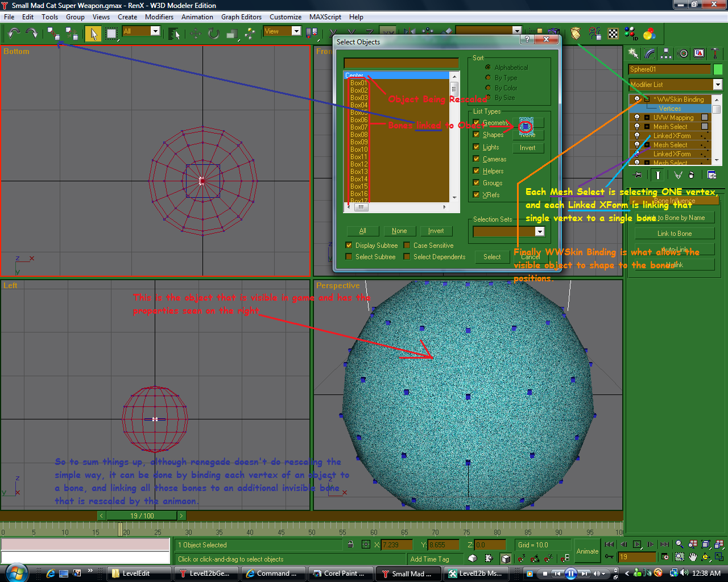Enable the Case Sensitive checkbox
Screen dimensions: 728x582
point(407,246)
